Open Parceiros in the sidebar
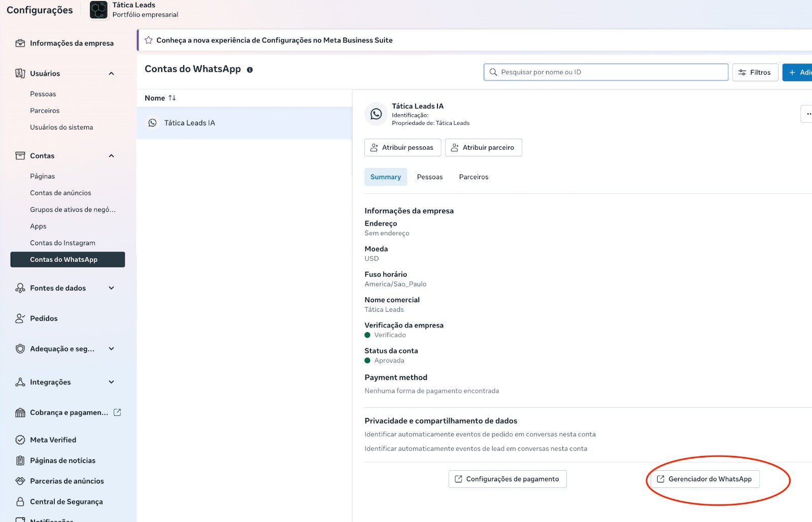 [45, 111]
